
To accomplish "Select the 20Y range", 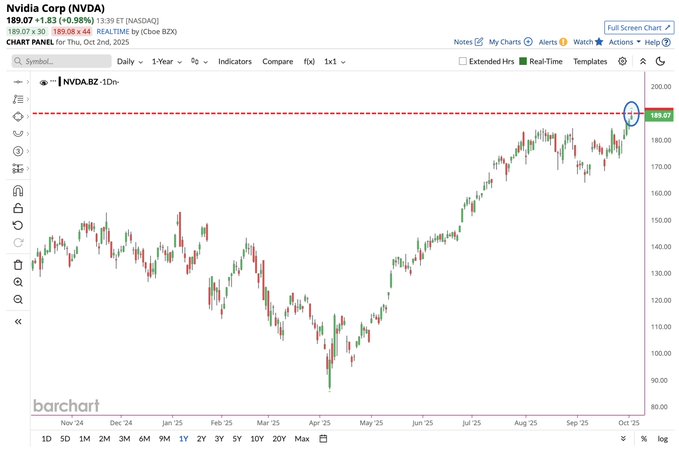I will point(279,439).
